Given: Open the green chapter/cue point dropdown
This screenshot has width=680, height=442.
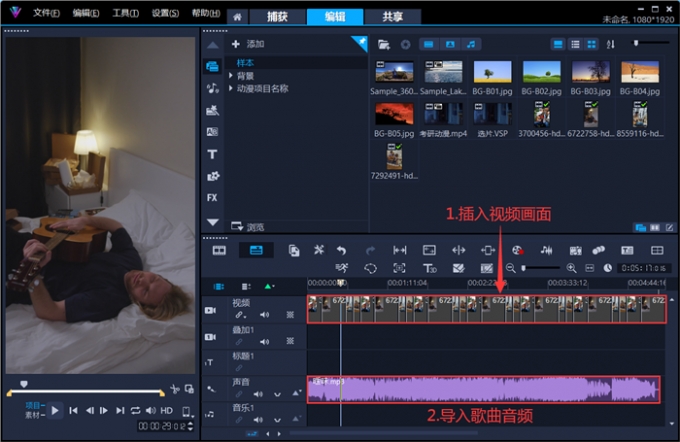Looking at the screenshot, I should tap(269, 286).
